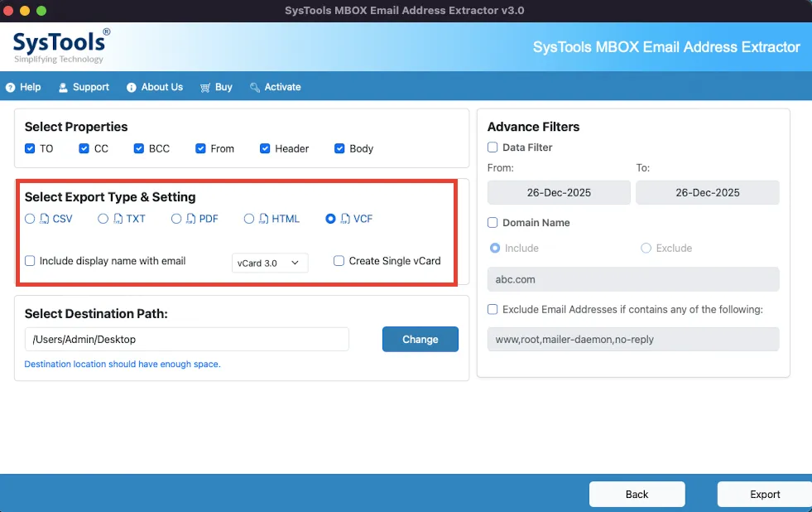The height and width of the screenshot is (512, 812).
Task: Click Destination location should have enough space text
Action: (123, 365)
